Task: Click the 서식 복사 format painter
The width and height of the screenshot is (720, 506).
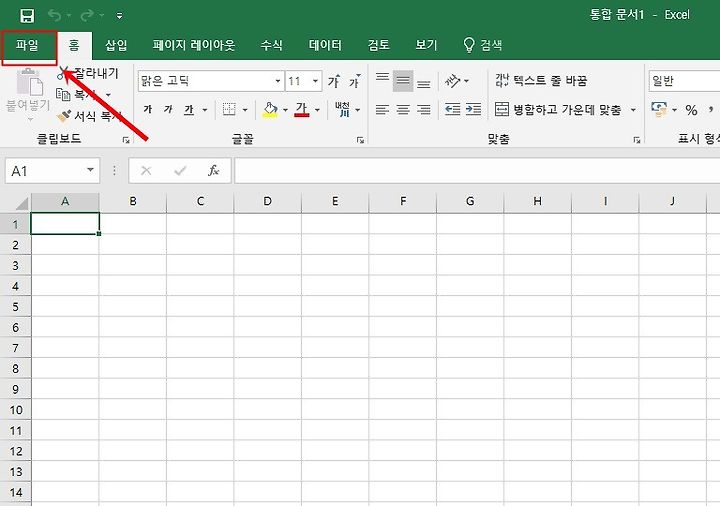Action: [89, 116]
